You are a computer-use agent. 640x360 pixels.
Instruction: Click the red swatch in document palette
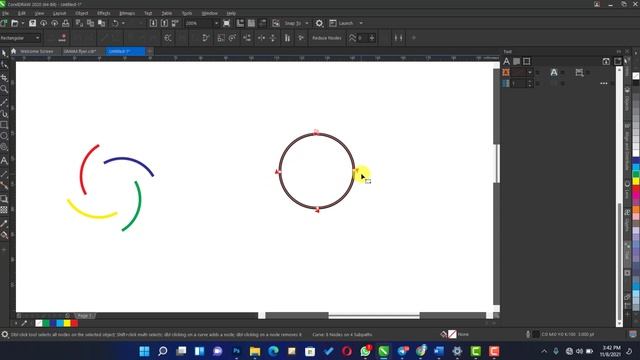[x=74, y=323]
